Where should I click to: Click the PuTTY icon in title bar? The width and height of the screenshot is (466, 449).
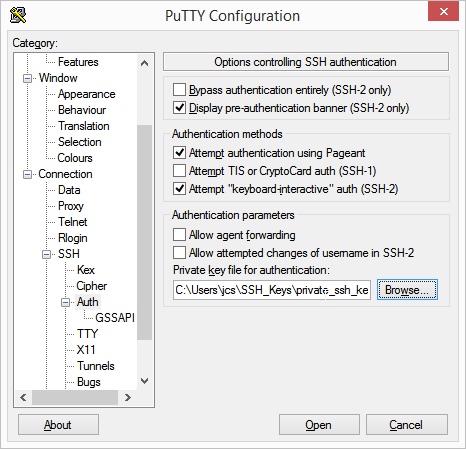[18, 15]
